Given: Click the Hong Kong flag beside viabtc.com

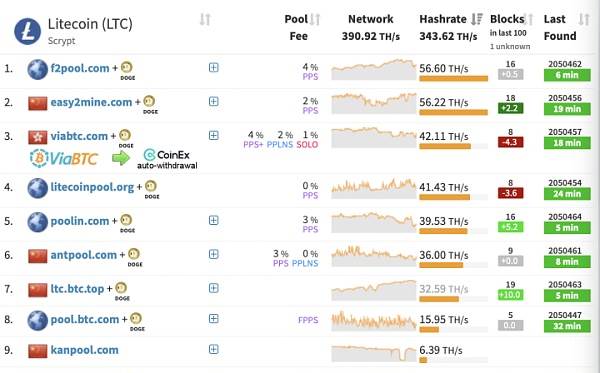Looking at the screenshot, I should coord(38,137).
